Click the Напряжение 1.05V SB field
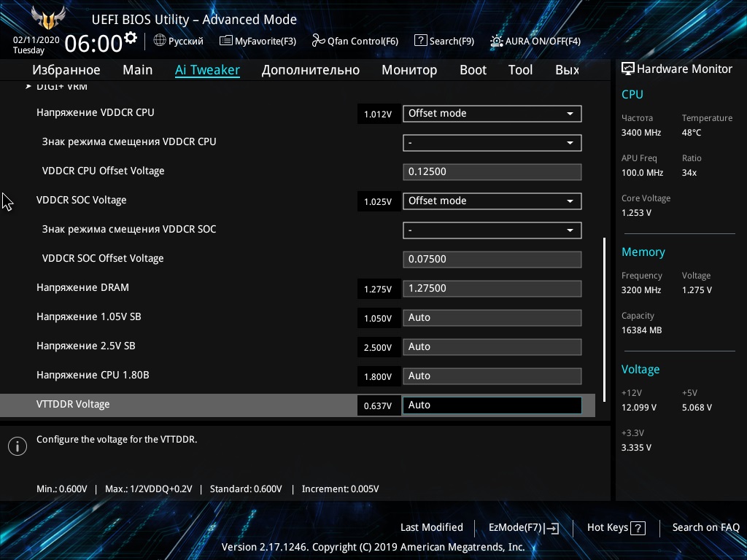This screenshot has height=560, width=747. click(x=492, y=318)
